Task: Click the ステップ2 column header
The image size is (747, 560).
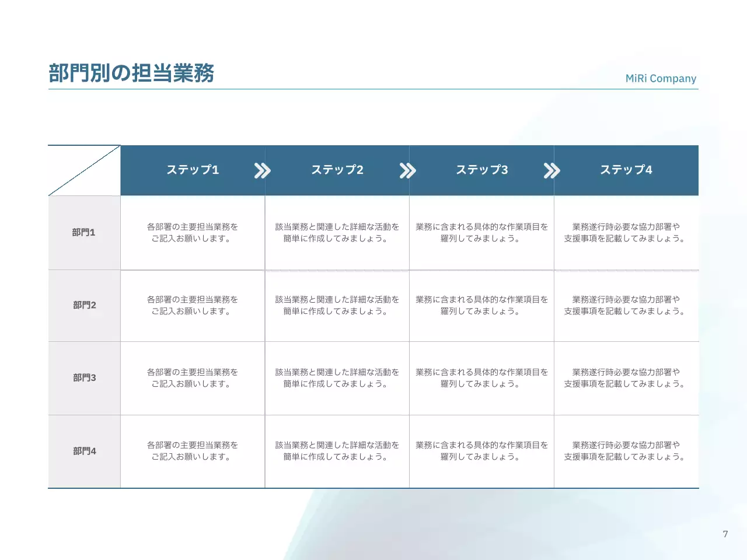Action: click(x=337, y=170)
